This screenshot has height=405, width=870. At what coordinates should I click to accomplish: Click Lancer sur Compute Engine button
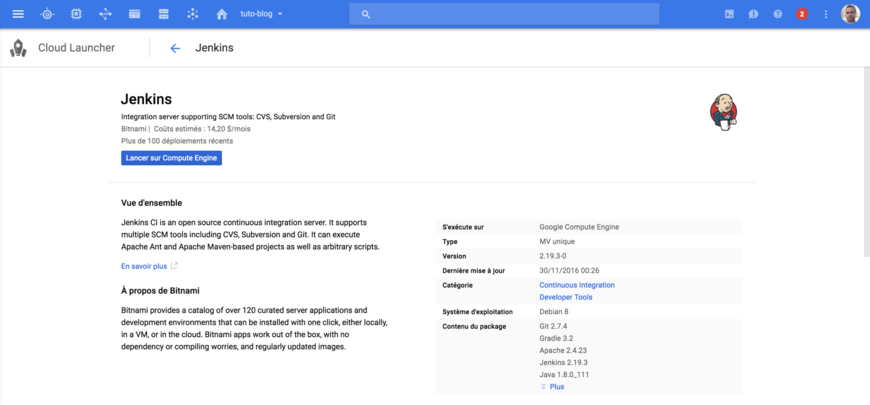pyautogui.click(x=171, y=158)
